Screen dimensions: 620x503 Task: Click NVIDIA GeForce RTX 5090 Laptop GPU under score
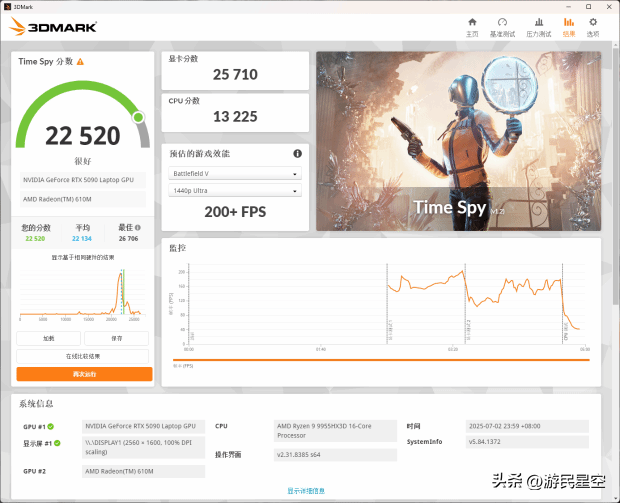[x=83, y=180]
